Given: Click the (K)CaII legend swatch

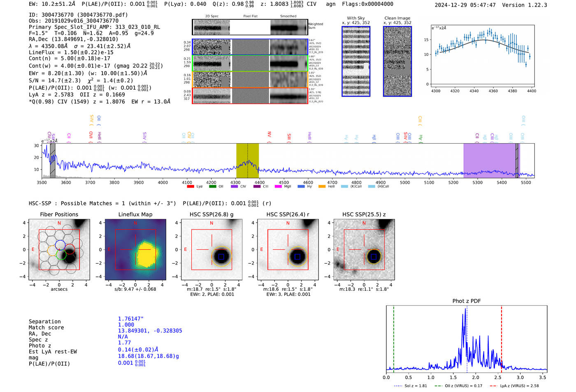Looking at the screenshot, I should [x=344, y=186].
